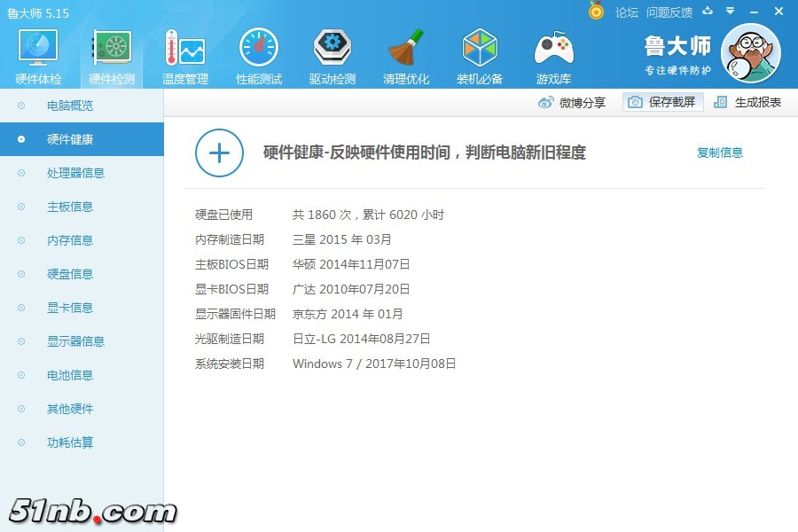Click value 京东方 2014 年 01月
The height and width of the screenshot is (532, 798).
tap(347, 314)
